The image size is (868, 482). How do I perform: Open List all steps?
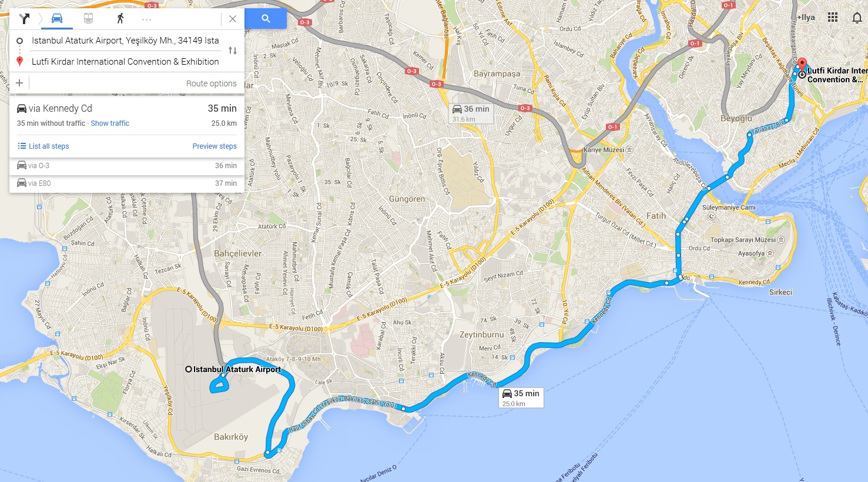(x=43, y=146)
